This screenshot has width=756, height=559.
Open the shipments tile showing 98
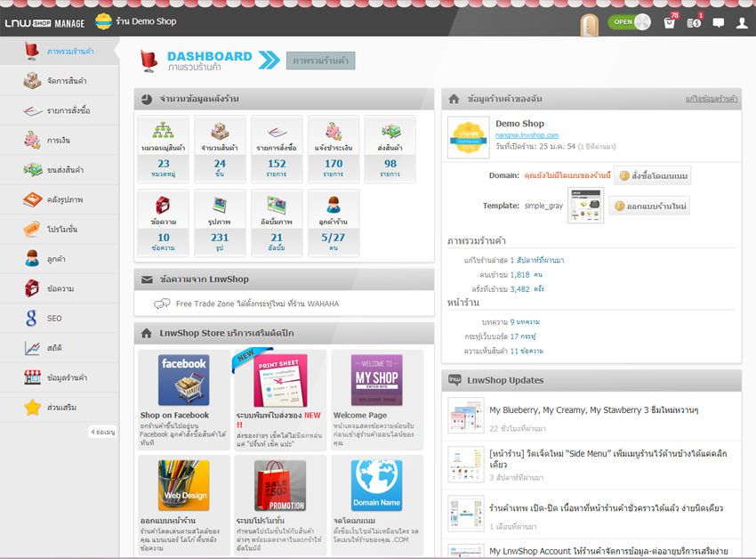(390, 150)
